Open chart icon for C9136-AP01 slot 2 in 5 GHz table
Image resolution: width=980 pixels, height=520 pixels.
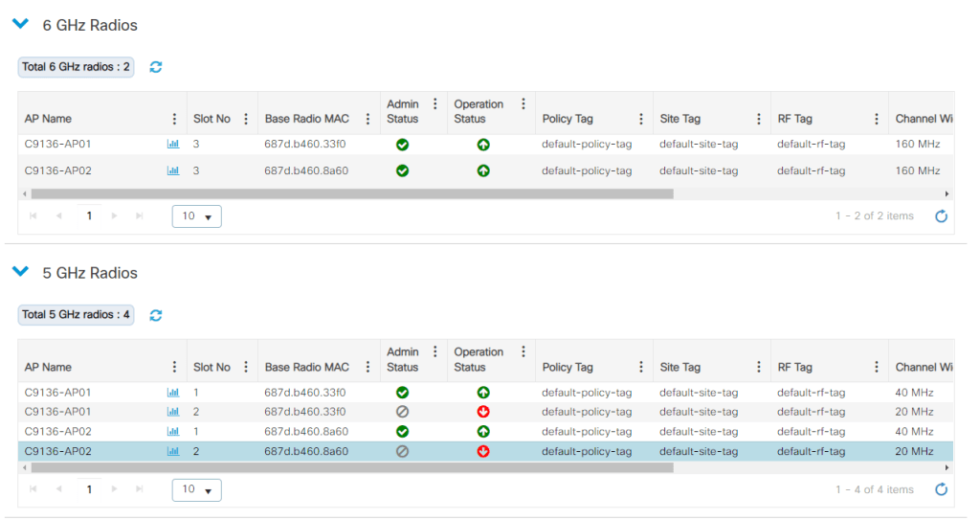[173, 412]
